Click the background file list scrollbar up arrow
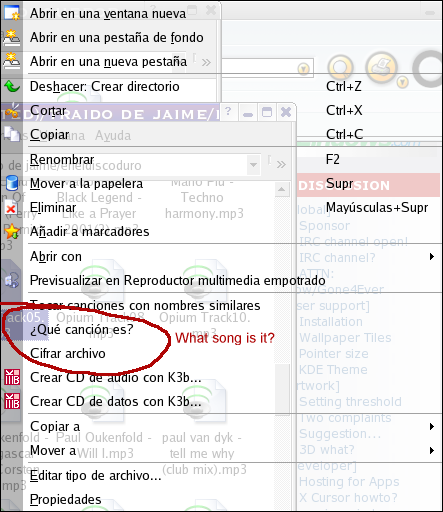 pos(282,190)
